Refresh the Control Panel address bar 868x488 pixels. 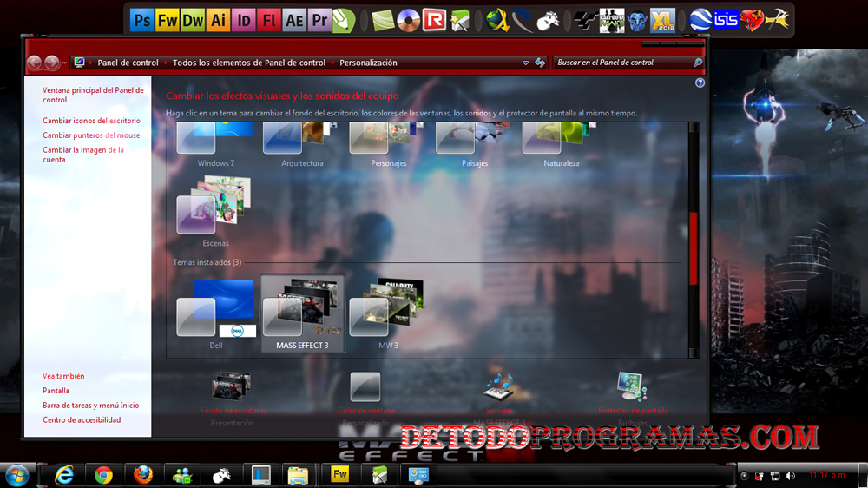pos(540,63)
